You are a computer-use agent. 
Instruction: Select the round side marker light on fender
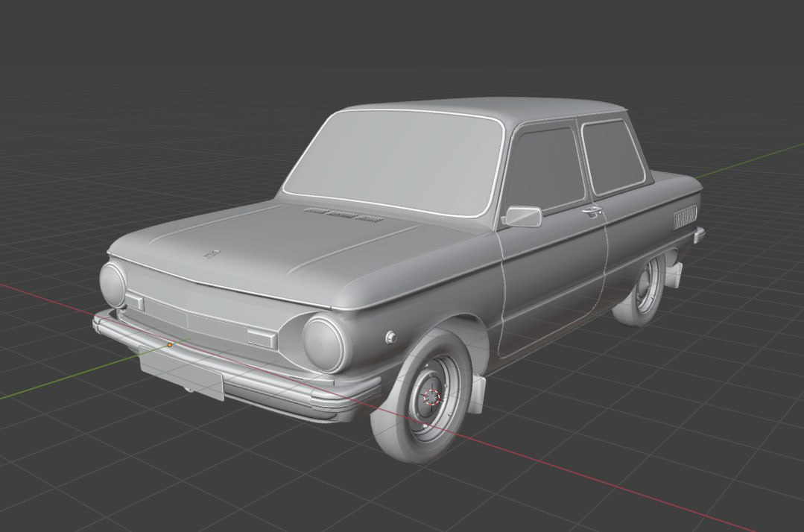click(390, 337)
